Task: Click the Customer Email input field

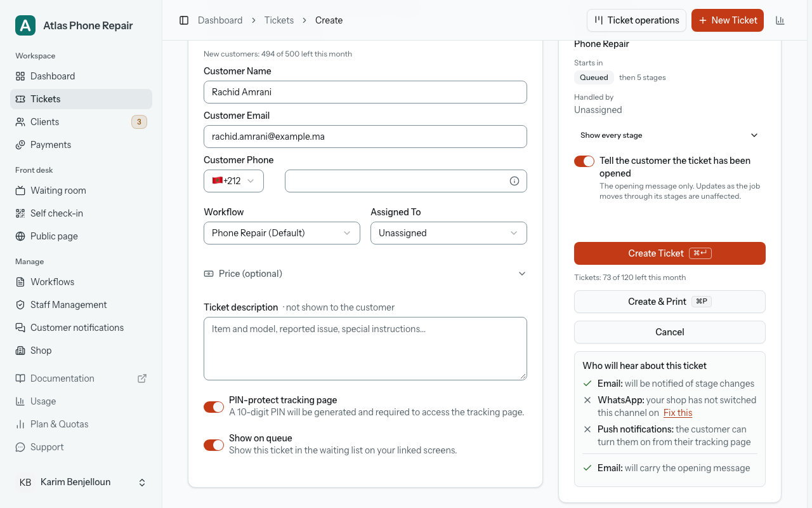Action: (365, 137)
